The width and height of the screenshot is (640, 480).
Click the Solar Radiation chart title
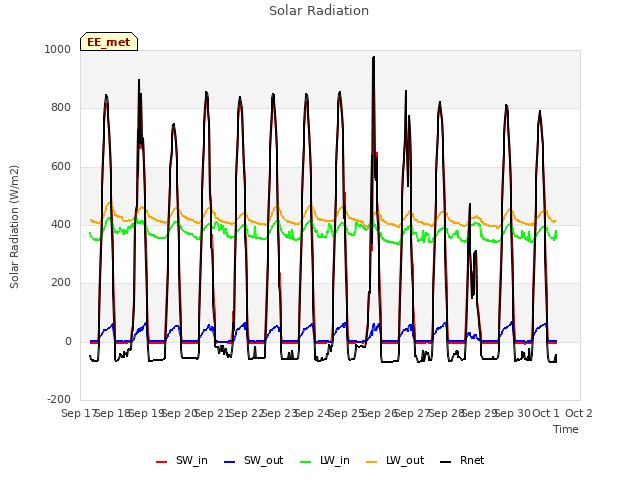click(x=319, y=11)
